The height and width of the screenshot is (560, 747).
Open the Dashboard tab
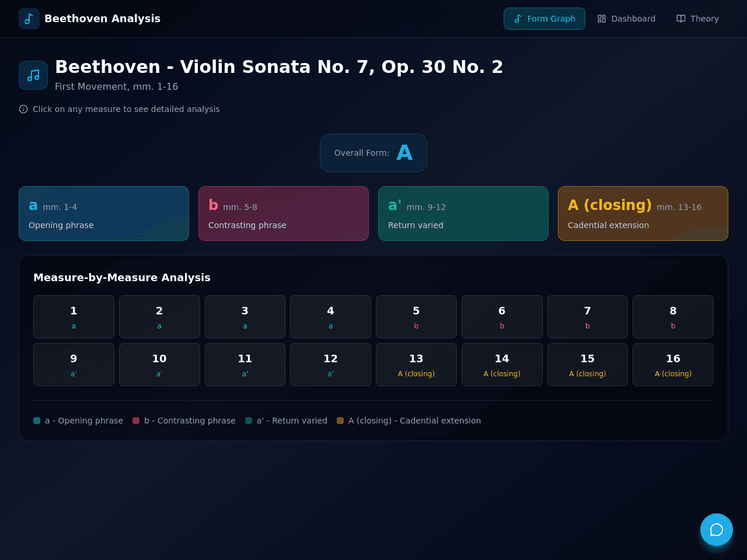pos(626,19)
